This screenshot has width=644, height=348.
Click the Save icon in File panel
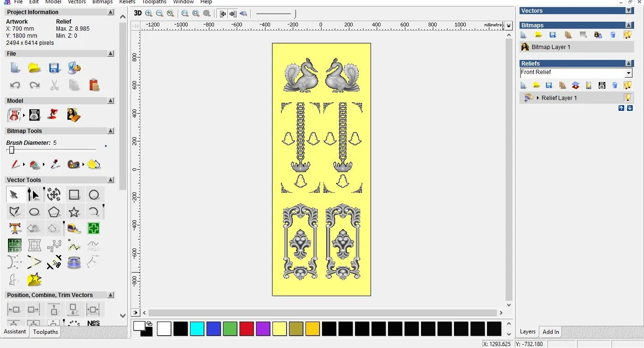tap(54, 68)
